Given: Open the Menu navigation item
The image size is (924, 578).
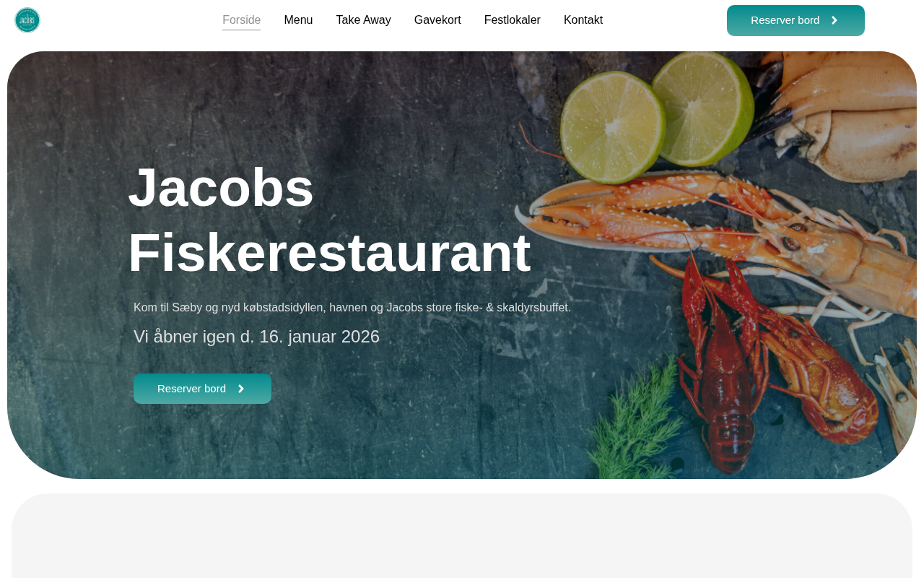Looking at the screenshot, I should tap(298, 20).
